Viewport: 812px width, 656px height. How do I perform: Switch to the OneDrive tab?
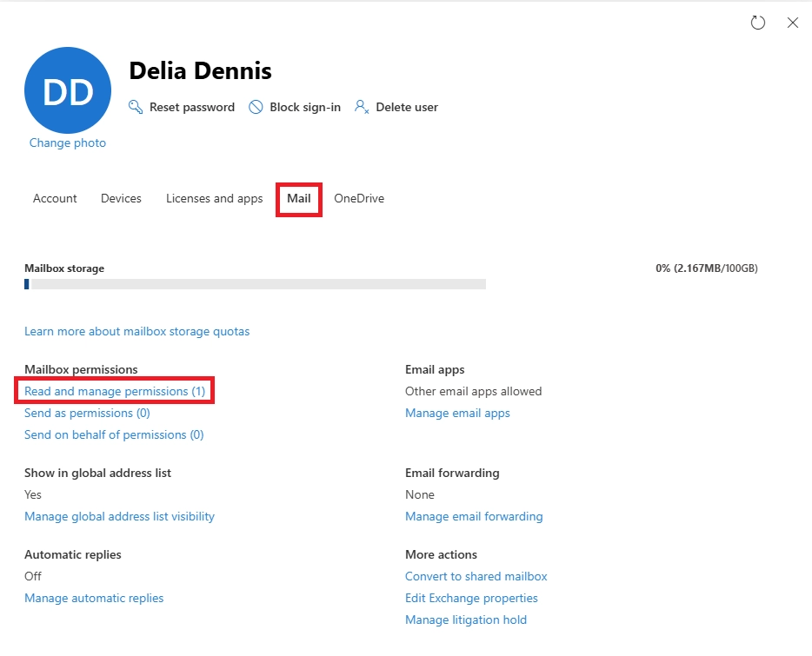click(x=358, y=198)
